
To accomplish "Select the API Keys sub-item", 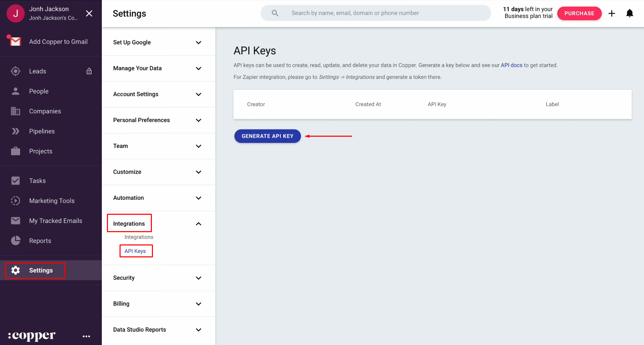I will (135, 251).
